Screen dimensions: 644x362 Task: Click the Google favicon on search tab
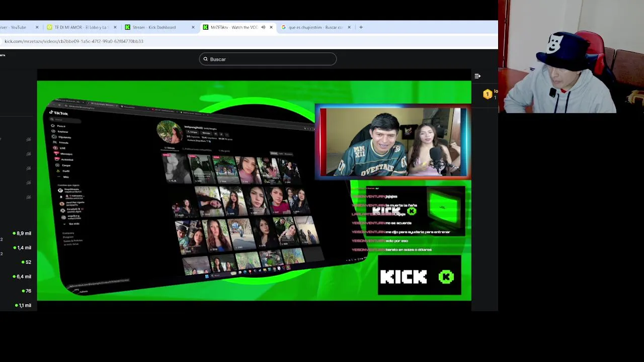click(x=284, y=27)
